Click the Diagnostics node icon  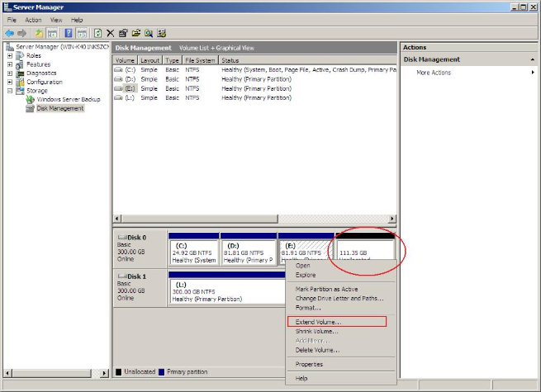pyautogui.click(x=21, y=73)
